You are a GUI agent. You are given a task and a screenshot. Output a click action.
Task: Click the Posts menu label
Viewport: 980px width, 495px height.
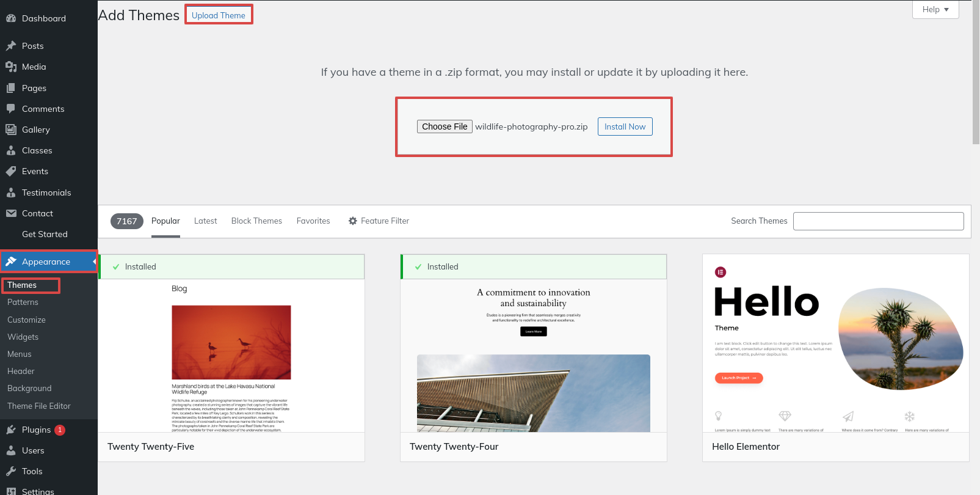32,46
